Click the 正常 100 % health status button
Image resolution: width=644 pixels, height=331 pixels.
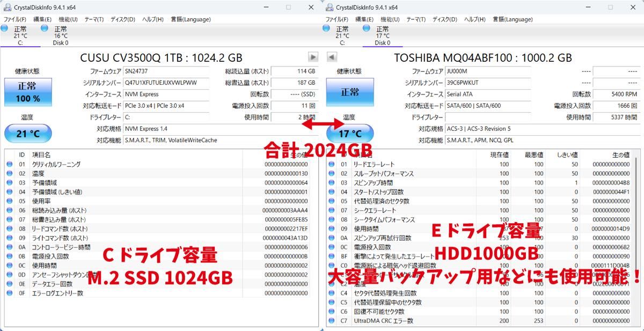(x=28, y=92)
